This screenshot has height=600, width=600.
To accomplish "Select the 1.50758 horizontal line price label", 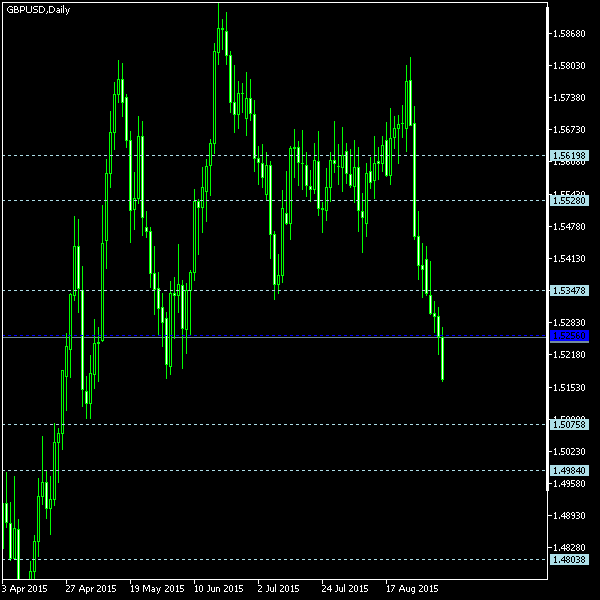I will (569, 424).
